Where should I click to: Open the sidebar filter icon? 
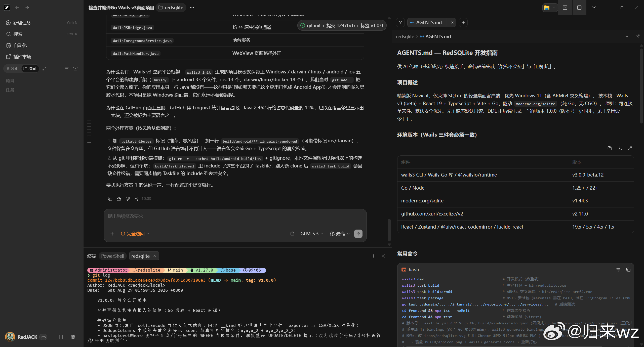click(66, 68)
